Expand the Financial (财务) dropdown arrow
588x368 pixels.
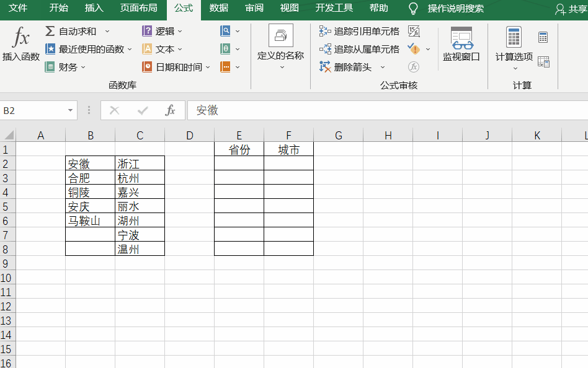83,68
